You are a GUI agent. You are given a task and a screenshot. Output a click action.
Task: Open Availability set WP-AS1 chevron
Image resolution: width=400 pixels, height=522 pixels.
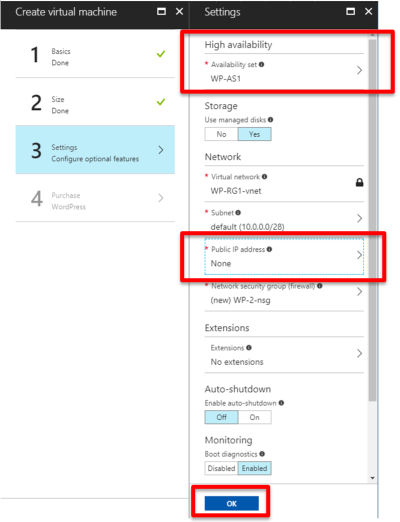359,70
